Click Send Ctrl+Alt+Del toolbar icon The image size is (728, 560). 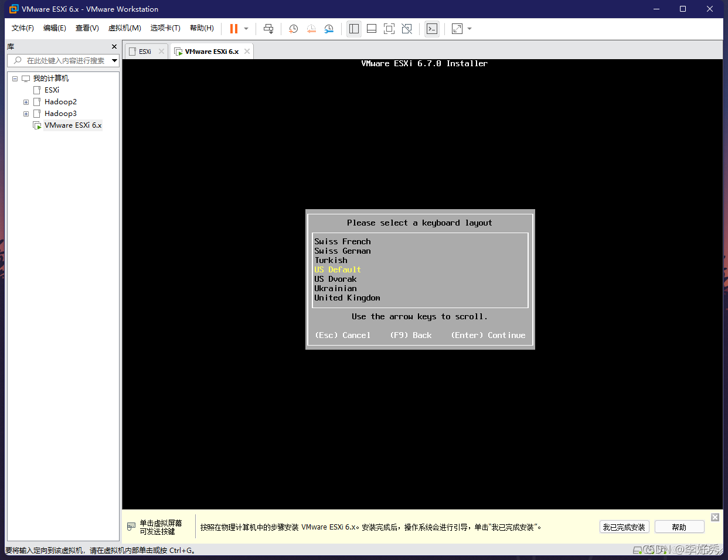click(268, 29)
